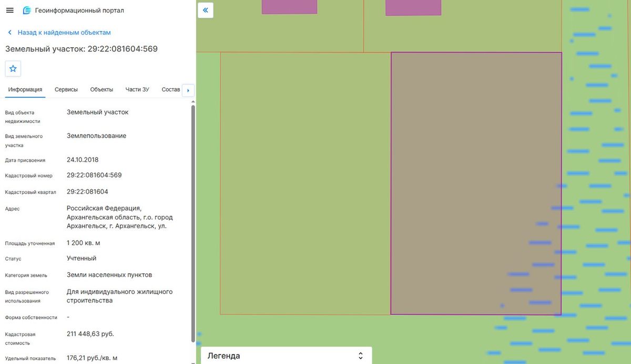631x364 pixels.
Task: Click the Геоинформационный портал logo icon
Action: coord(27,11)
